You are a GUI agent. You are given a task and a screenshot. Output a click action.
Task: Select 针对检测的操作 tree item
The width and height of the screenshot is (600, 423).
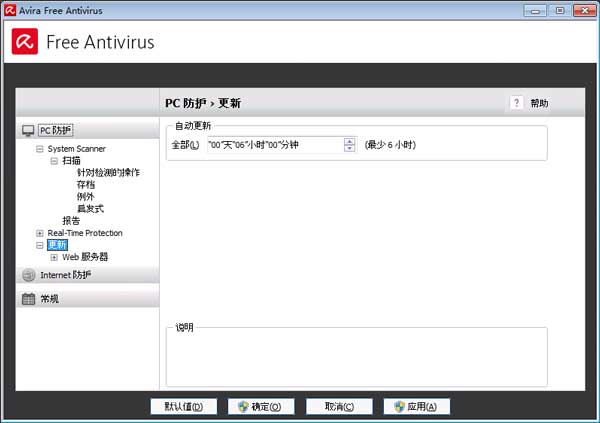click(x=108, y=173)
